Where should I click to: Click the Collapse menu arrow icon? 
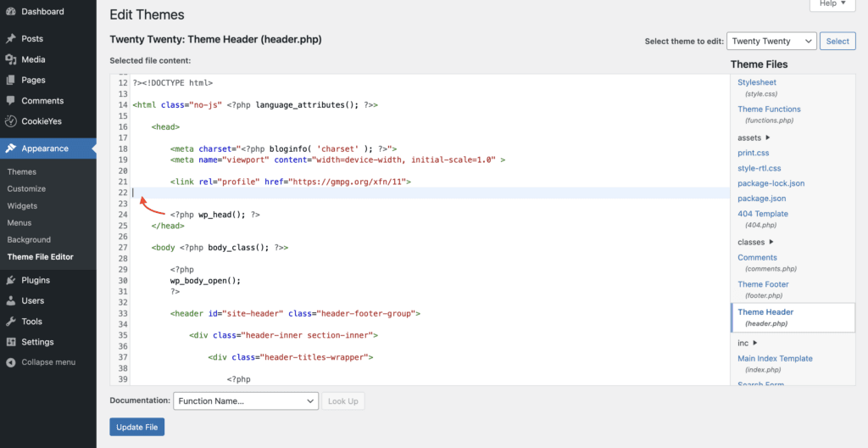(x=10, y=362)
